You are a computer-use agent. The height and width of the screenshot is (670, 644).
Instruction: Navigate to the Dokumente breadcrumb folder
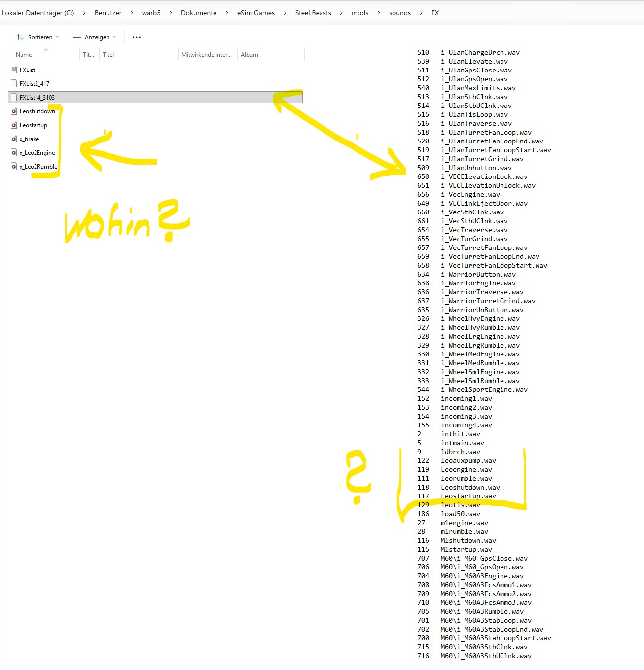pyautogui.click(x=199, y=13)
